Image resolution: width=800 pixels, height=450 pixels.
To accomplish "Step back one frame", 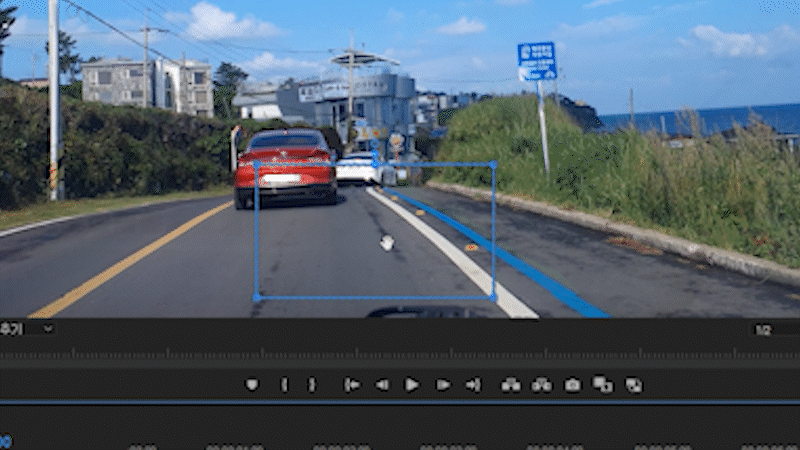I will (382, 385).
